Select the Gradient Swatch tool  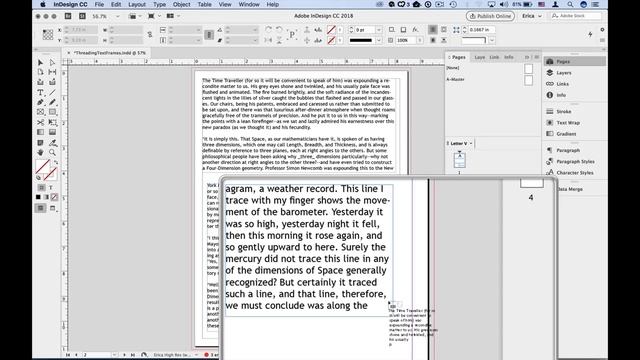point(40,132)
